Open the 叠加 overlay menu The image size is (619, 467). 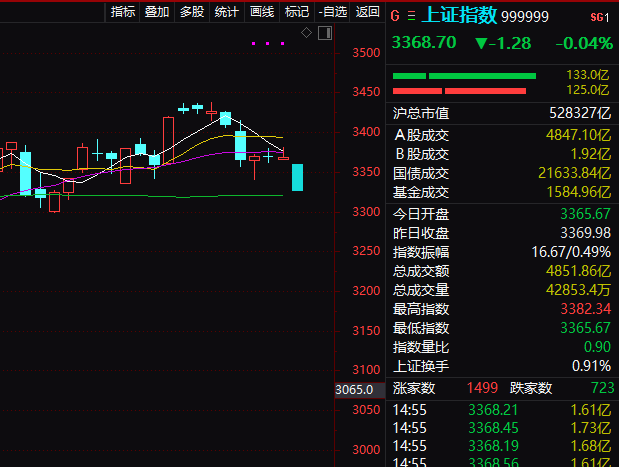point(157,12)
